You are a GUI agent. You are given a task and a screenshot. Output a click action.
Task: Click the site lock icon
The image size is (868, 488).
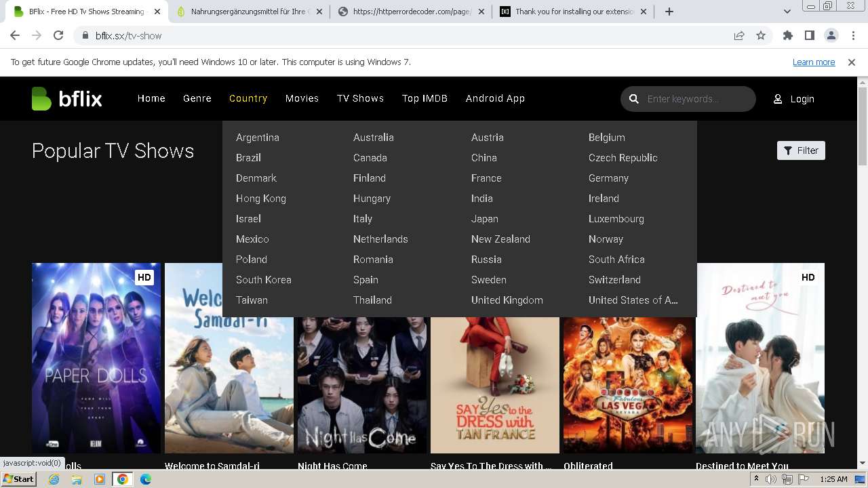[x=85, y=36]
